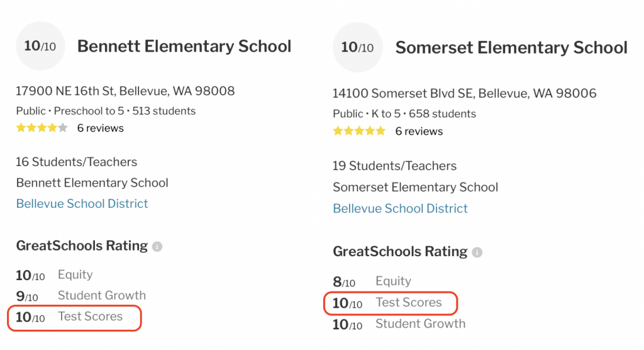Image resolution: width=644 pixels, height=350 pixels.
Task: Select Somerset's 10/10 Student Growth rating
Action: (x=399, y=324)
